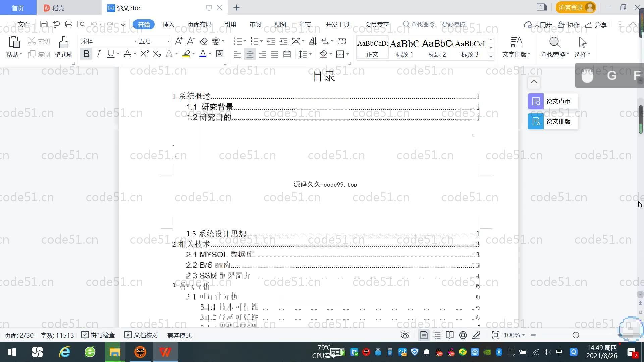The height and width of the screenshot is (362, 644).
Task: Click the zoom slider handle
Action: (x=576, y=335)
